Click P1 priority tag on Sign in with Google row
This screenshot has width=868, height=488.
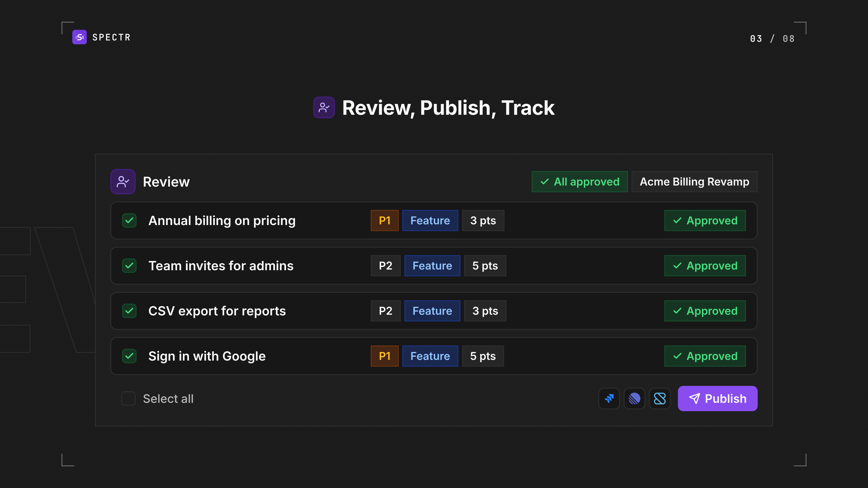(384, 356)
